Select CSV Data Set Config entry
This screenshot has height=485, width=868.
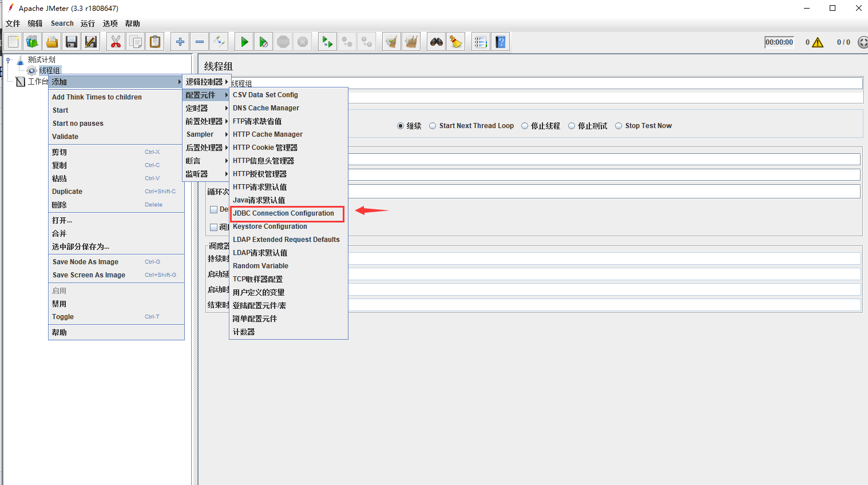(x=265, y=95)
